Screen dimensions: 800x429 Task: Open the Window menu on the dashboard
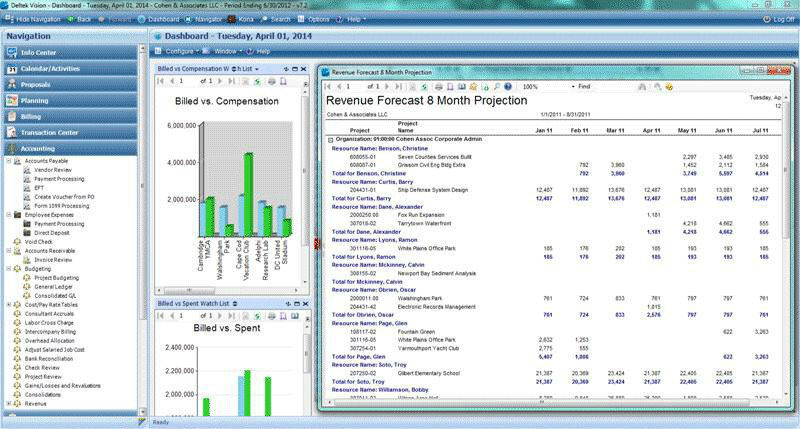pos(224,50)
